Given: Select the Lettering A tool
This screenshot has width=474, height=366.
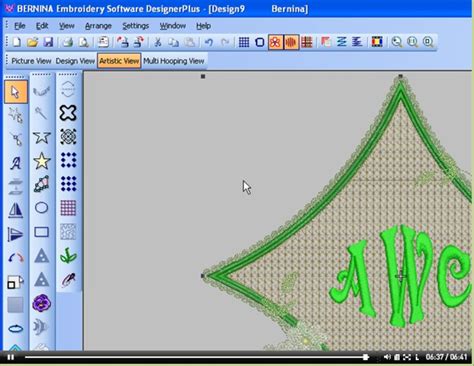Looking at the screenshot, I should click(15, 163).
